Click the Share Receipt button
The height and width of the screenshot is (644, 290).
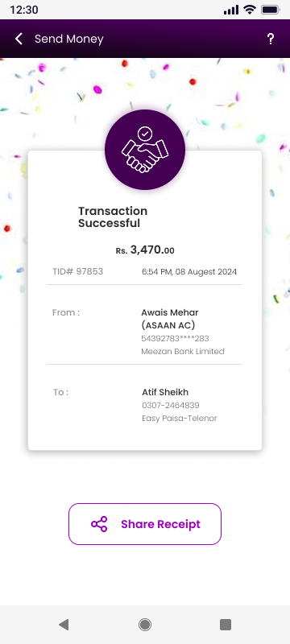point(144,524)
